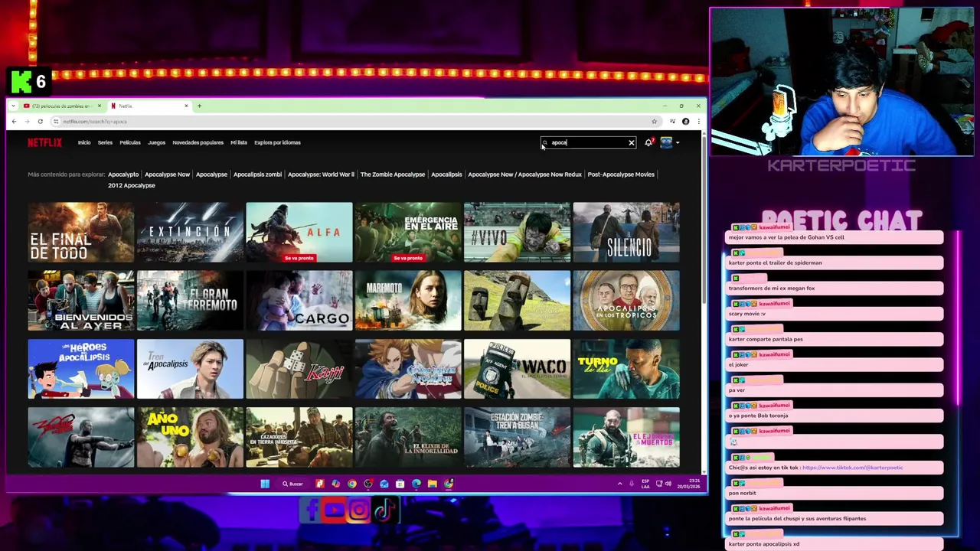Switch to the YouTube películas de zombies tab
This screenshot has width=980, height=551.
click(61, 106)
